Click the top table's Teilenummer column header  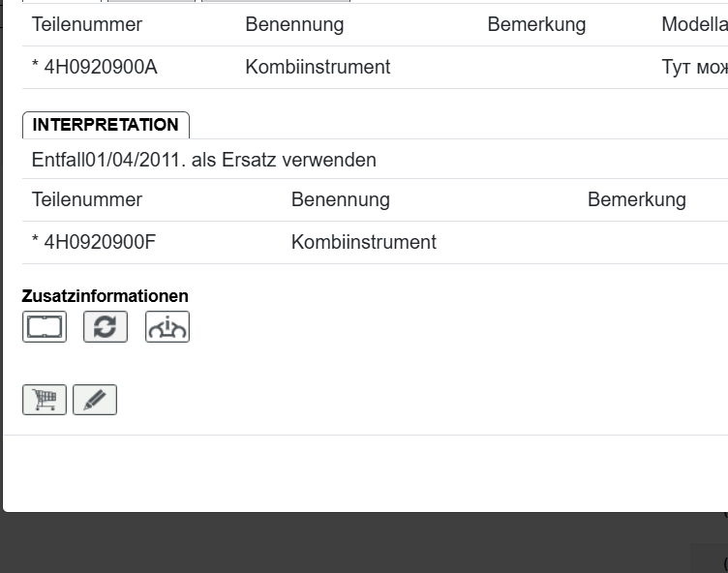pyautogui.click(x=87, y=25)
